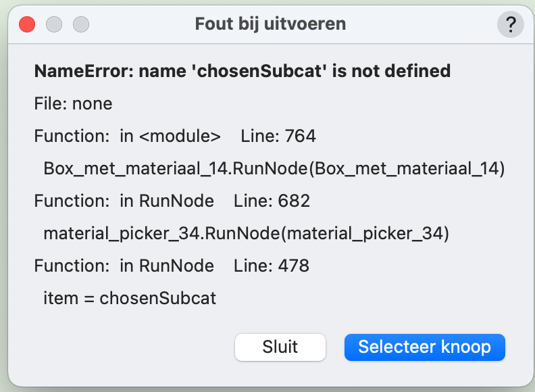Image resolution: width=535 pixels, height=392 pixels.
Task: Click the 'Fout bij uitvoeren' window title
Action: pos(270,24)
